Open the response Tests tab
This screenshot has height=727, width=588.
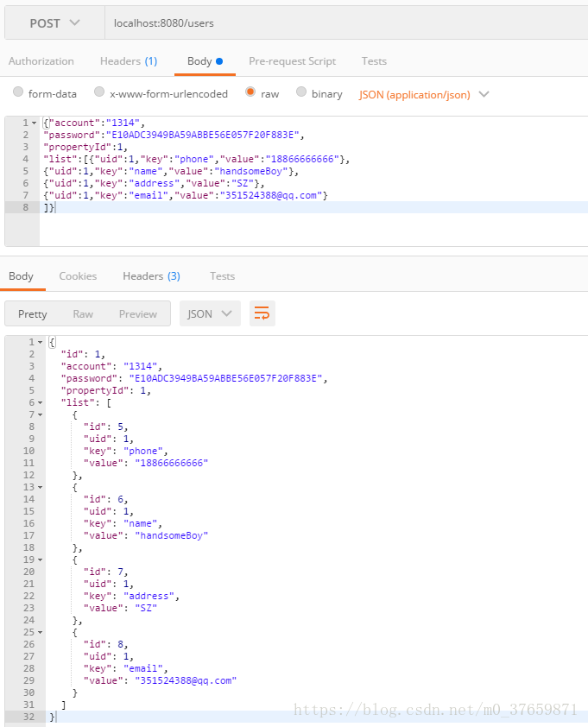coord(222,276)
